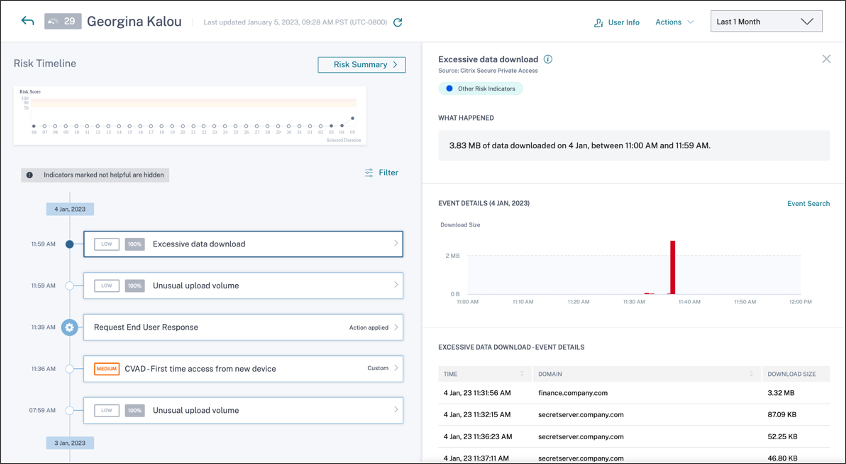Open the Last 1 Month time range dropdown
846x464 pixels.
point(765,21)
